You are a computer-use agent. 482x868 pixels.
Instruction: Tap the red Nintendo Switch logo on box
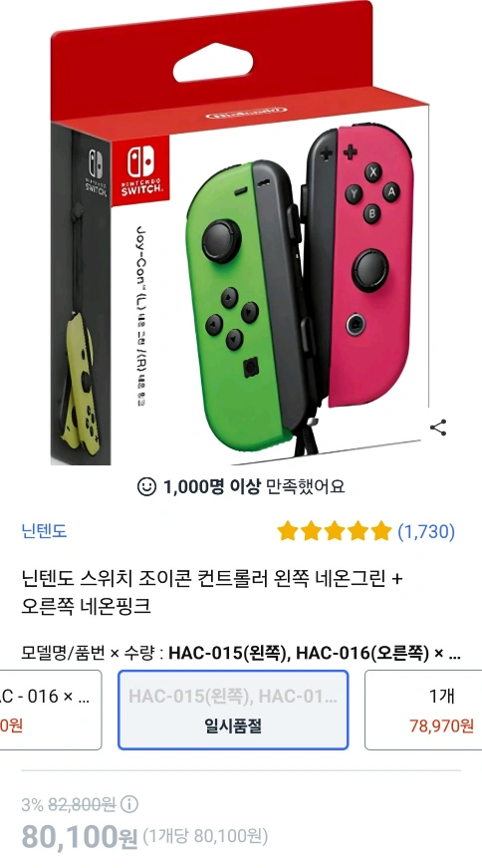tap(140, 172)
